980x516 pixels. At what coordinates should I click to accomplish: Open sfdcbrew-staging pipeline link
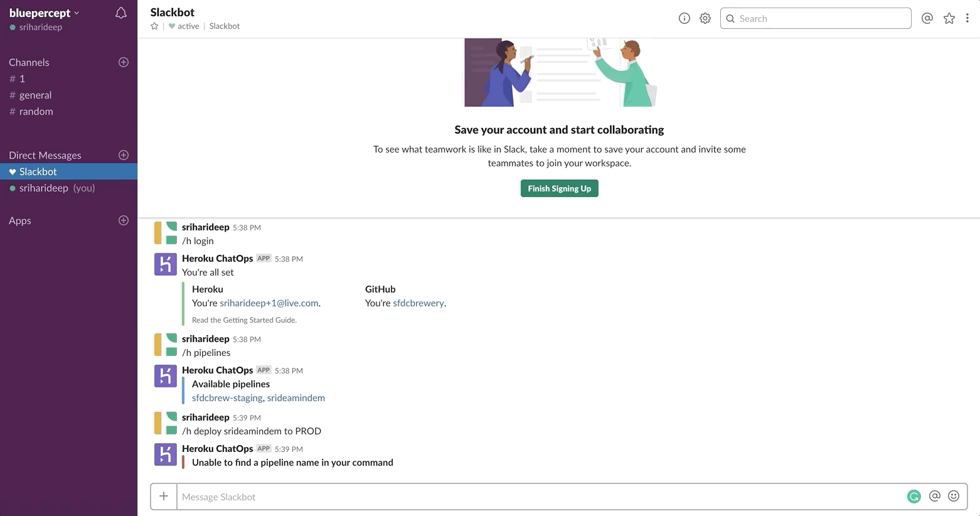pos(227,397)
